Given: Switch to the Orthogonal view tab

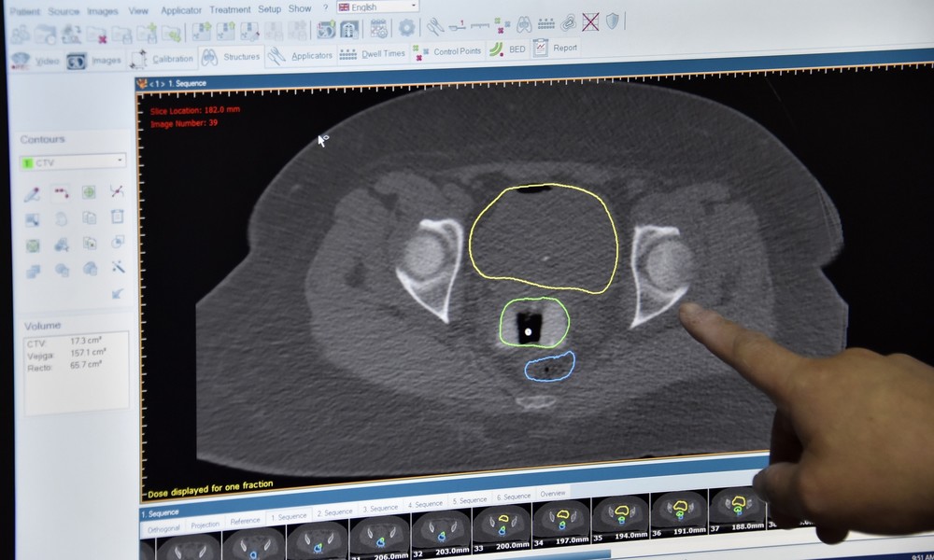Looking at the screenshot, I should 163,528.
